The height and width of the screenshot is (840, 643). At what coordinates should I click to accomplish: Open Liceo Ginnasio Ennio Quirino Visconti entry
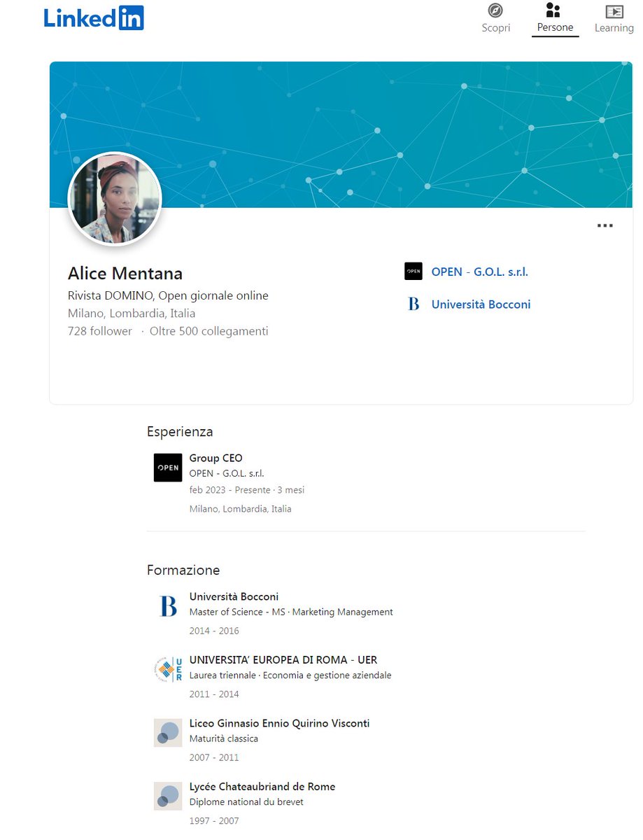279,723
